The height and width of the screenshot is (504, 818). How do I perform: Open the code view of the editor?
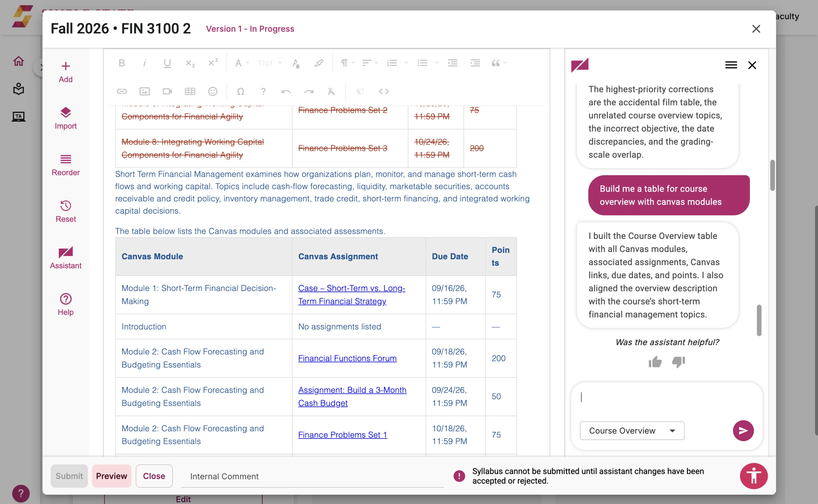point(384,91)
